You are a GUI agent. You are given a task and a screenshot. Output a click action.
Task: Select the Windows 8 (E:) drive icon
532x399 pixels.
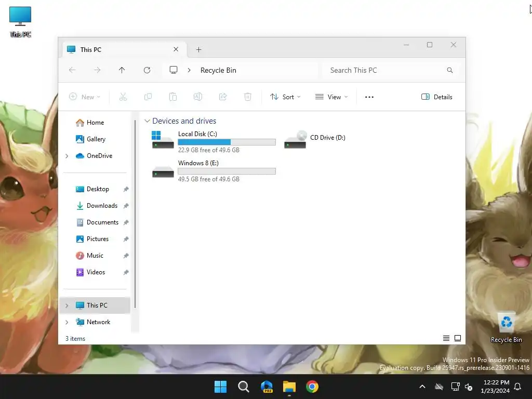163,171
